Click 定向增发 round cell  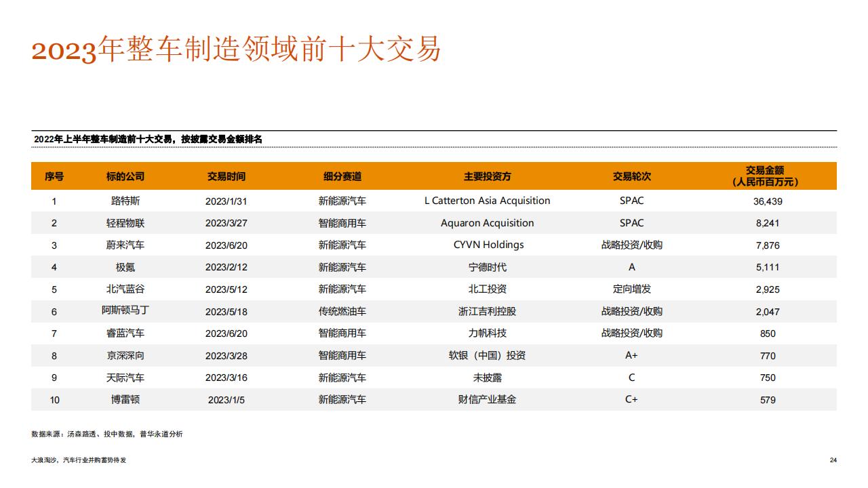(632, 289)
